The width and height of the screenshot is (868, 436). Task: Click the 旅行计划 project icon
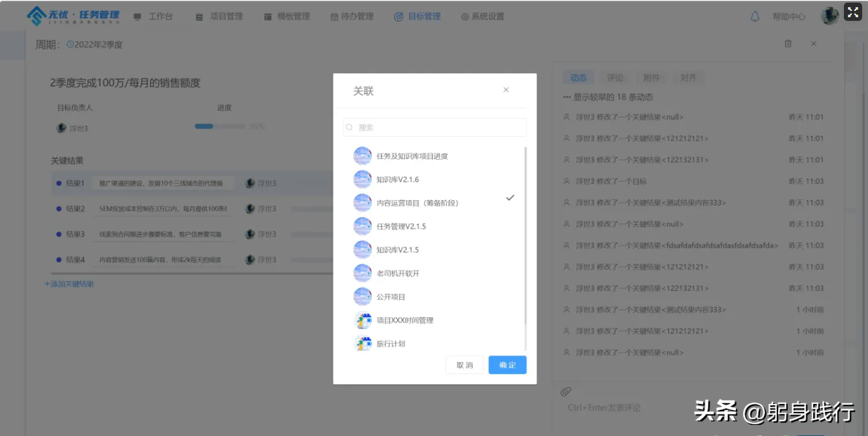point(363,343)
